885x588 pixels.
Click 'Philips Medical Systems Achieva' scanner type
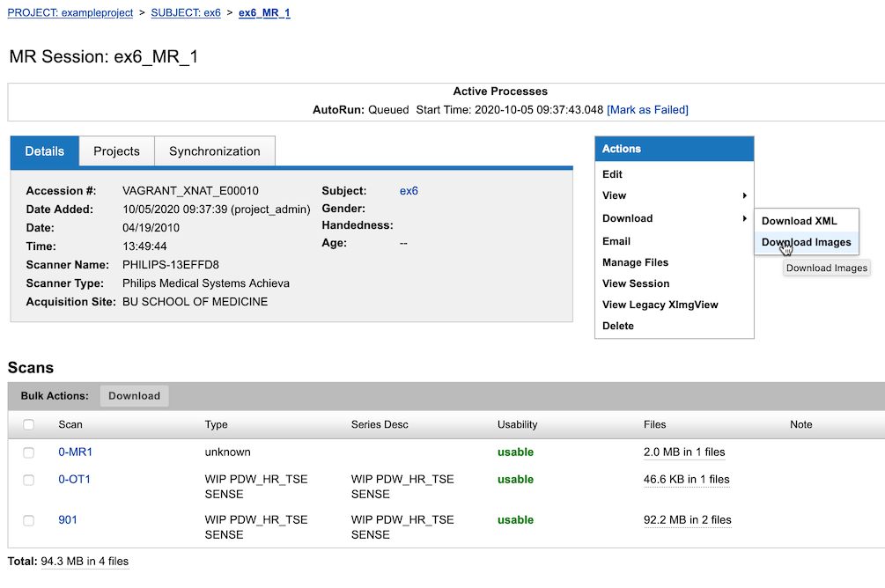point(206,283)
